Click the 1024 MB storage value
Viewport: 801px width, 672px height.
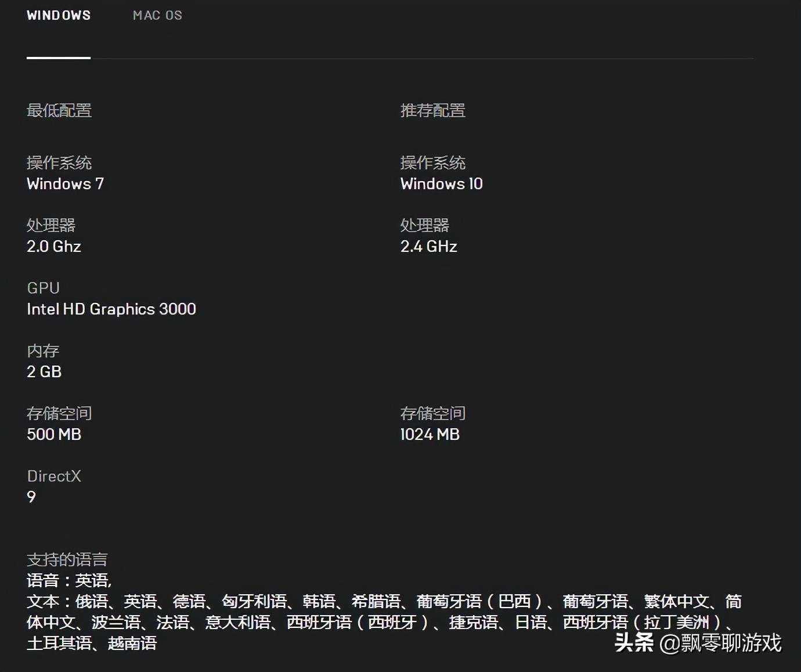point(430,434)
